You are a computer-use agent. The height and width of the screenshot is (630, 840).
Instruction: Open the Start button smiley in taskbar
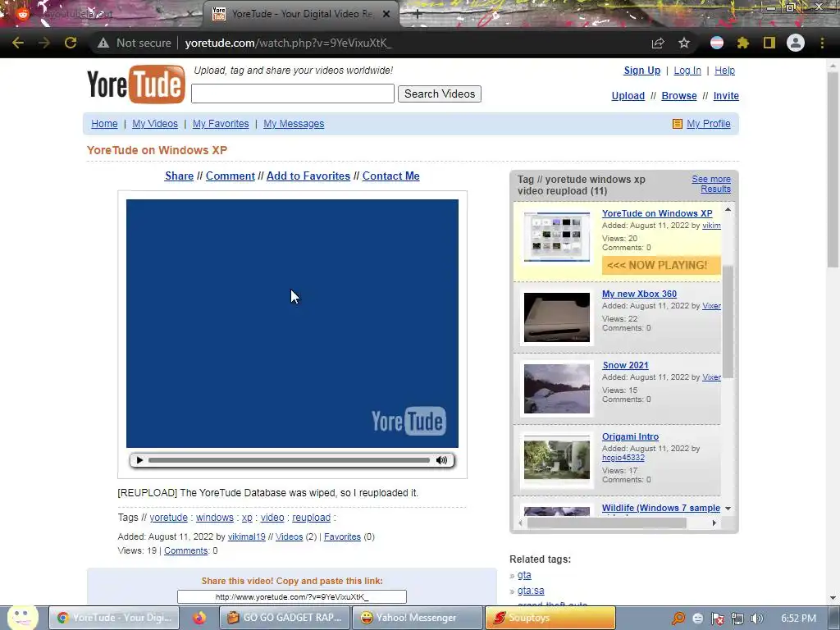pos(22,617)
